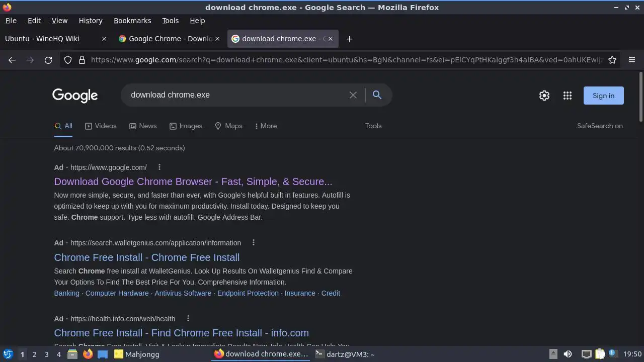Follow the Credit sublink

[331, 293]
